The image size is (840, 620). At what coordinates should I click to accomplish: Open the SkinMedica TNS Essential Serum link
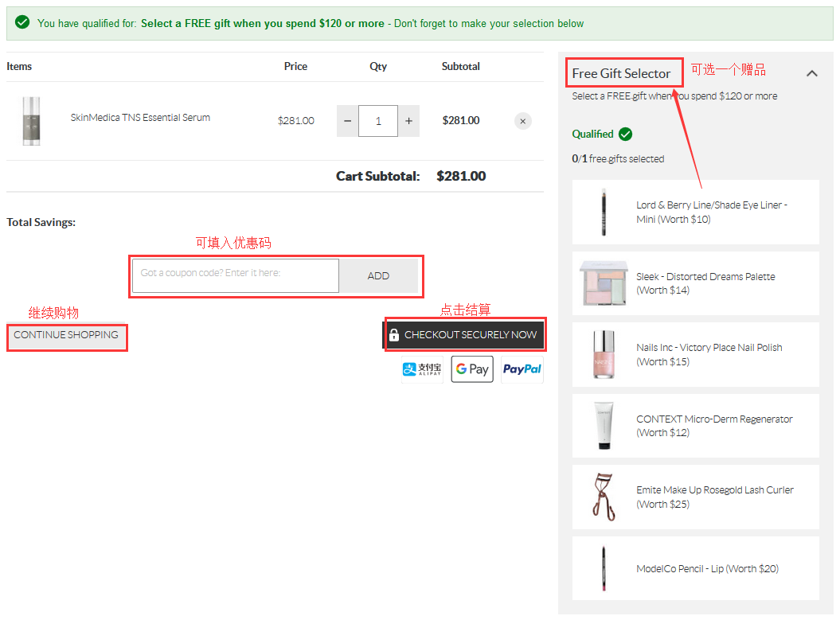pyautogui.click(x=140, y=118)
